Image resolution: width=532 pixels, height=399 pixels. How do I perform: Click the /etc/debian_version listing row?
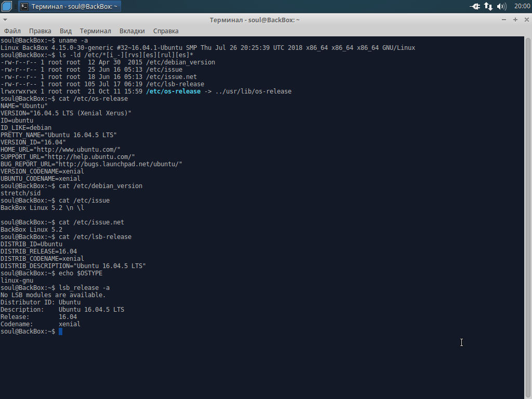(x=108, y=62)
